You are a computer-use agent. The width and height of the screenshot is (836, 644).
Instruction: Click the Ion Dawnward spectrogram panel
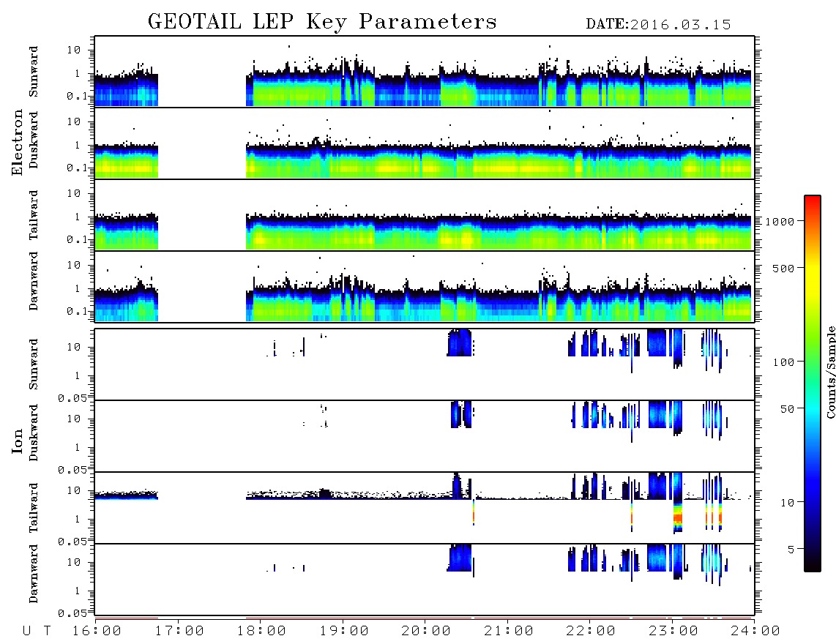[x=425, y=580]
